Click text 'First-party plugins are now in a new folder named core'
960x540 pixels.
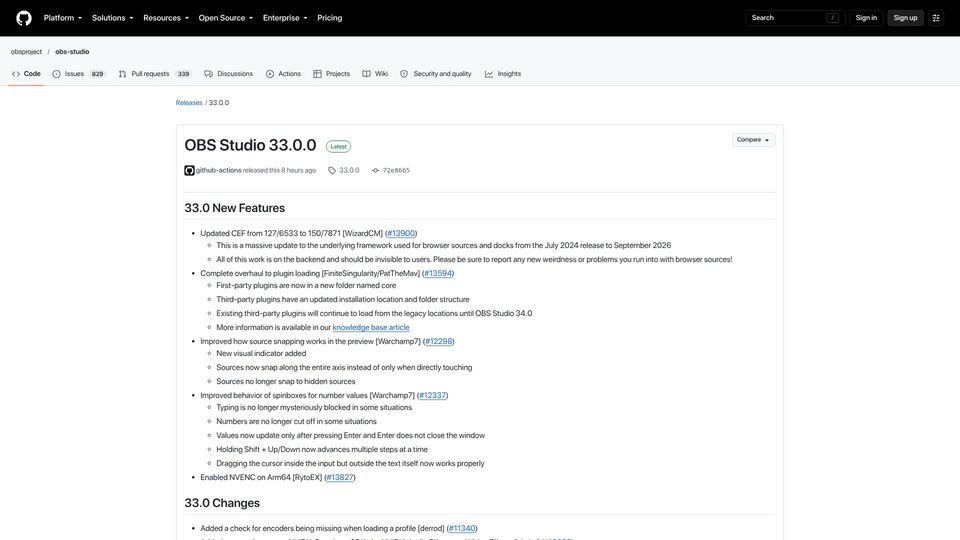(x=306, y=285)
